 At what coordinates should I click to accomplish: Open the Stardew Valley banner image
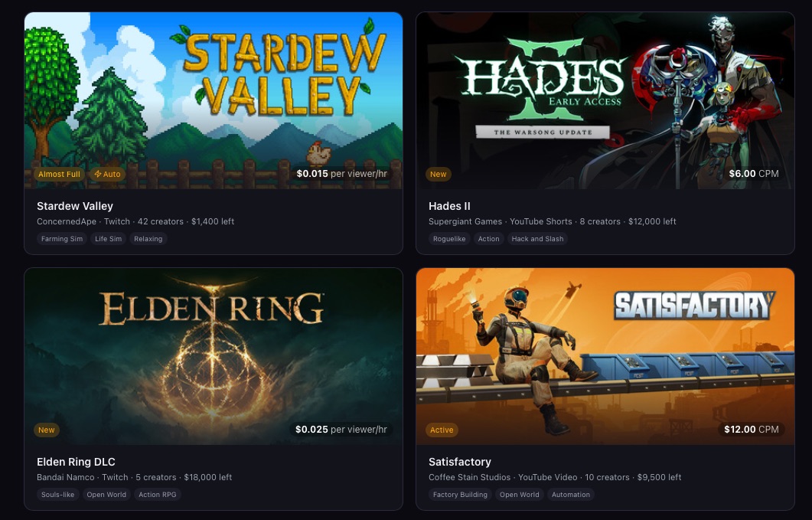[x=214, y=100]
